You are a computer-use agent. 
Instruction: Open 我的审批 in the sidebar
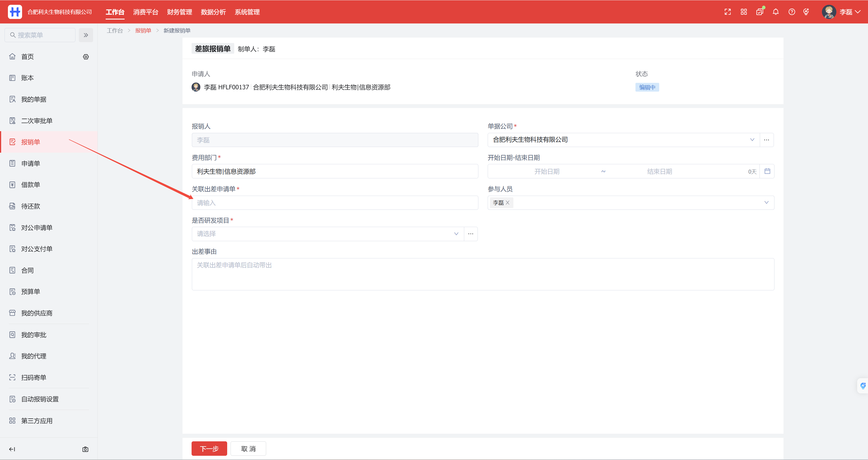[x=34, y=335]
